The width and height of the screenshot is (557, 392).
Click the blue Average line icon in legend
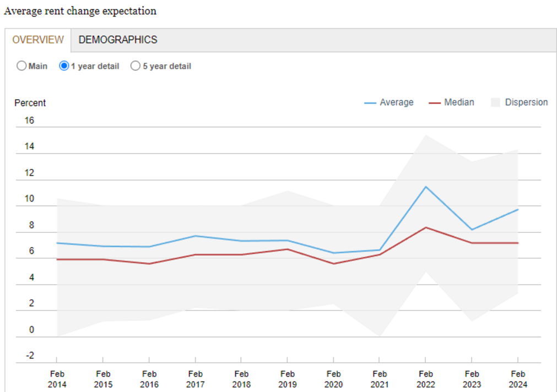370,102
